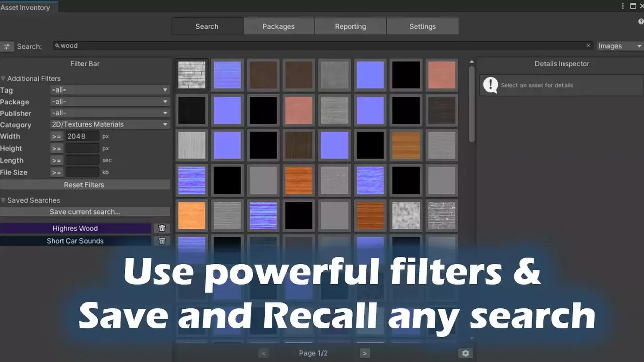
Task: Delete the Short Car Sounds saved search
Action: coord(162,241)
